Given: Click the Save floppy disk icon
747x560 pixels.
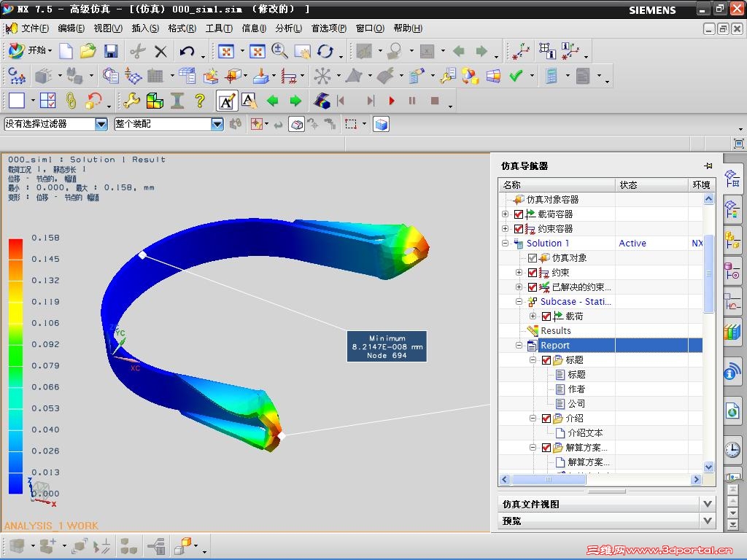Looking at the screenshot, I should click(x=111, y=51).
